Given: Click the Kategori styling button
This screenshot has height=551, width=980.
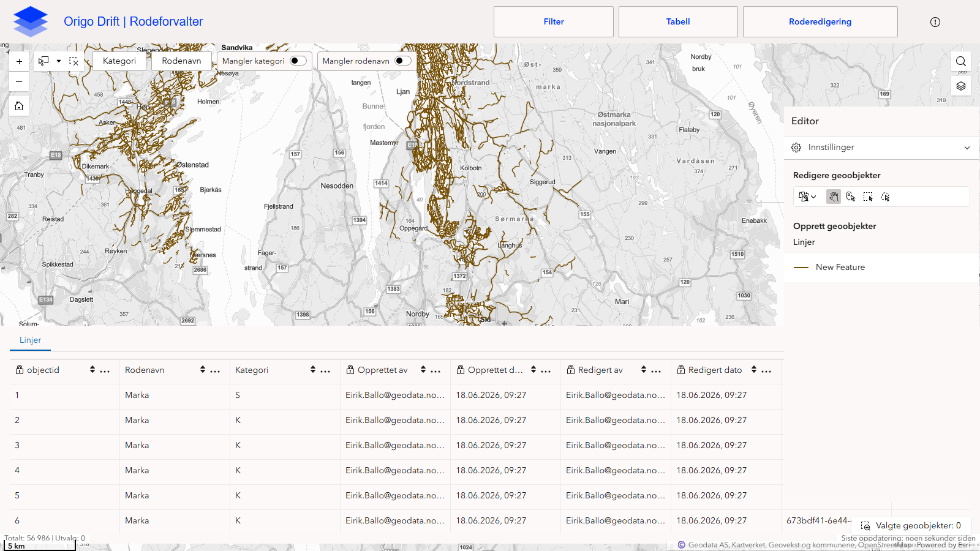Looking at the screenshot, I should pyautogui.click(x=119, y=61).
